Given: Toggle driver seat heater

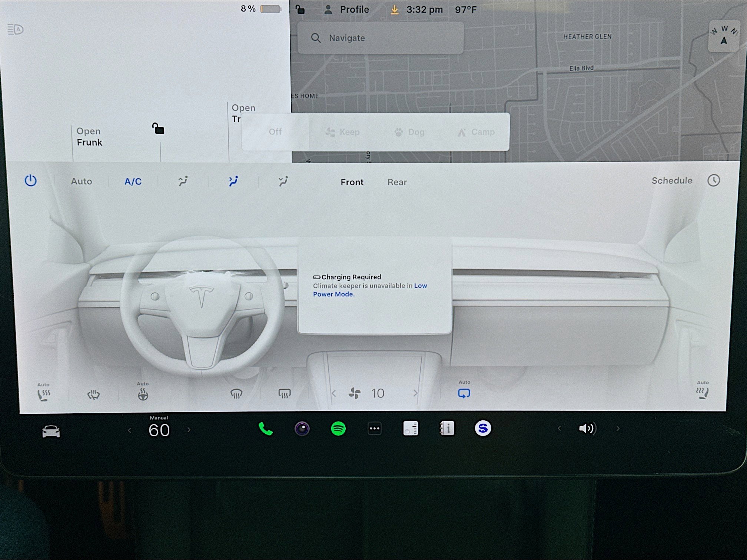Looking at the screenshot, I should click(44, 394).
